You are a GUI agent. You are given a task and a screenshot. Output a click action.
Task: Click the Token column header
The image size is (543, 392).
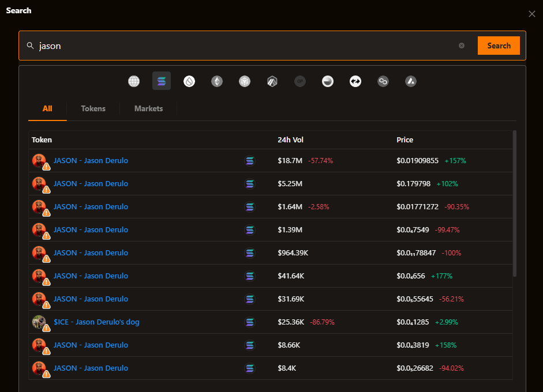42,140
